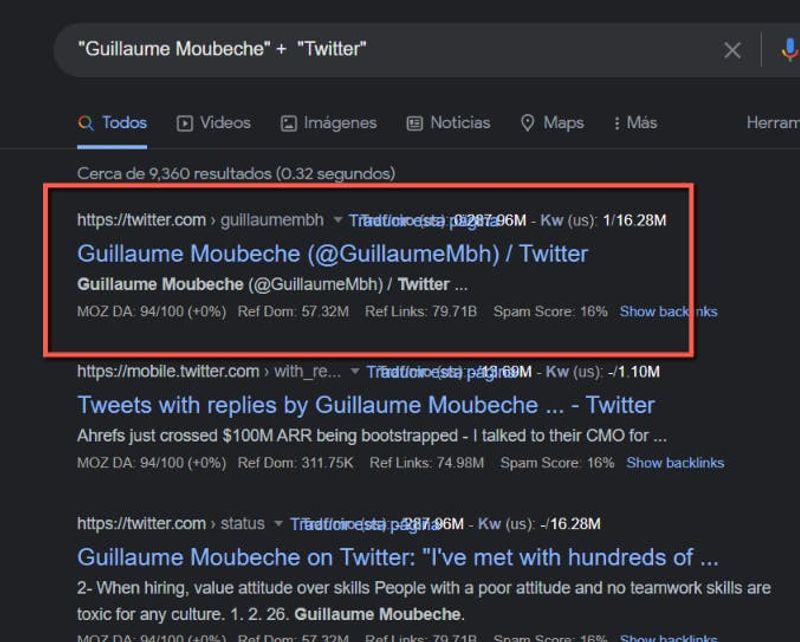Expand dropdown arrow next to twitter.com › status
The width and height of the screenshot is (800, 642).
click(x=278, y=524)
